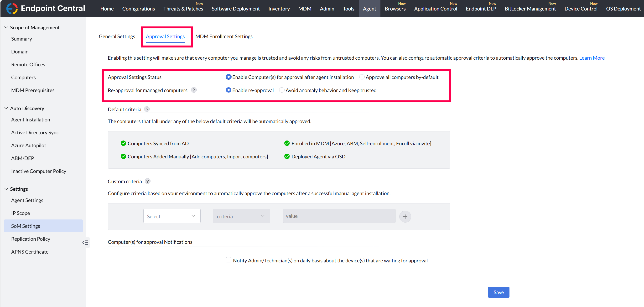Click green check beside Deployed Agent via OSD

point(287,156)
